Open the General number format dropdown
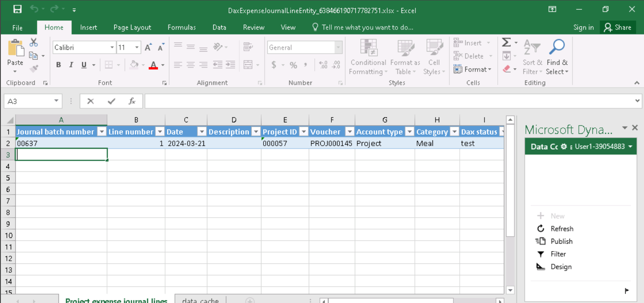644x303 pixels. coord(339,47)
